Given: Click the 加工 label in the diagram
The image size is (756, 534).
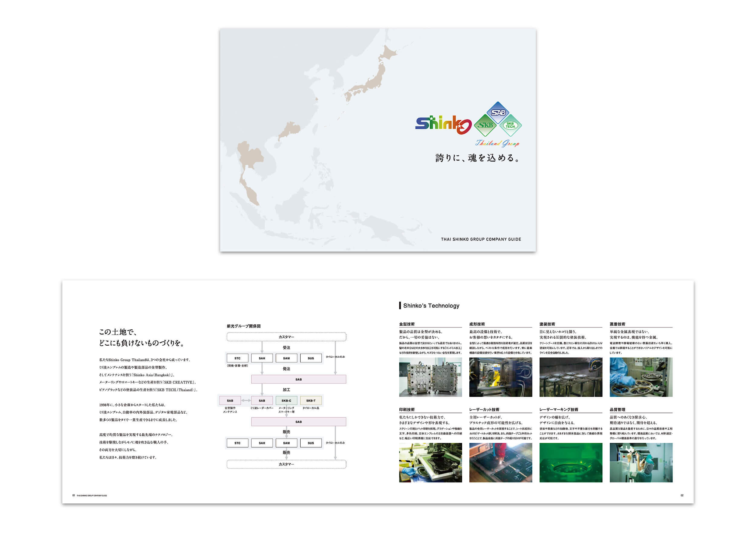Looking at the screenshot, I should point(286,390).
